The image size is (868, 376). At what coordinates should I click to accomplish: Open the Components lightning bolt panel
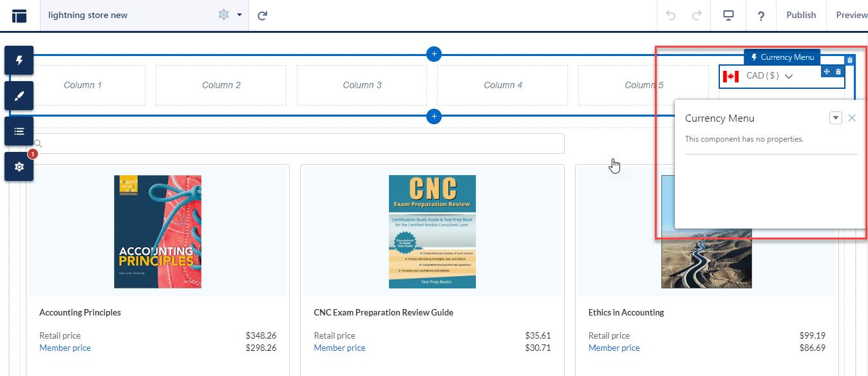point(19,61)
